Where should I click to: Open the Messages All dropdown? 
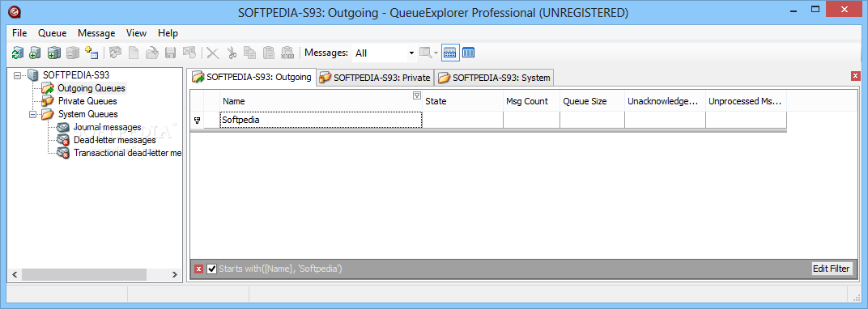pyautogui.click(x=411, y=53)
